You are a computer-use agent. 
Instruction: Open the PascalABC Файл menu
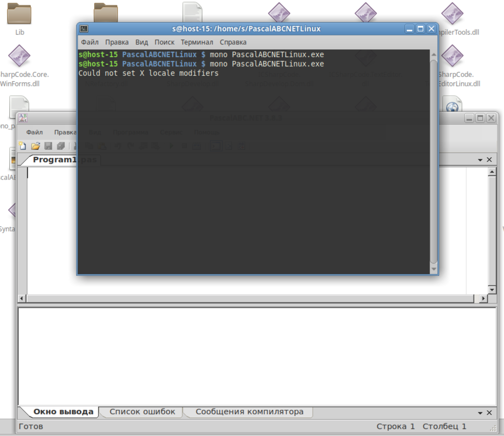pyautogui.click(x=34, y=132)
